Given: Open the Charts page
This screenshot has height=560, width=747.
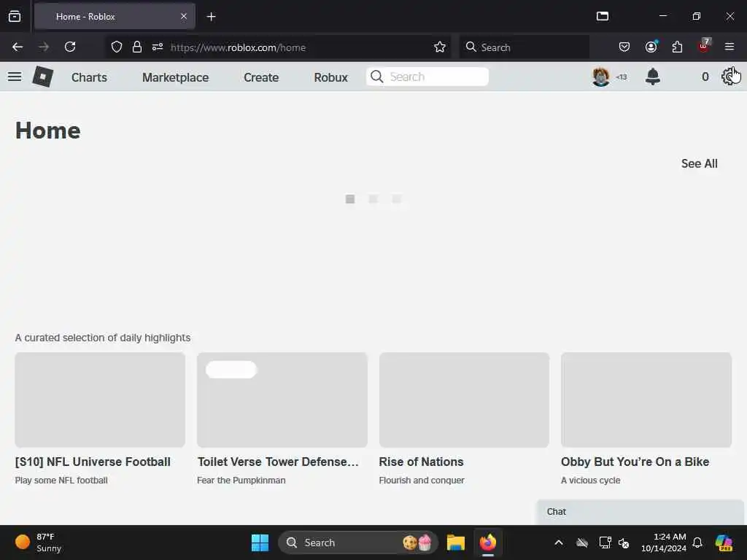Looking at the screenshot, I should (89, 77).
